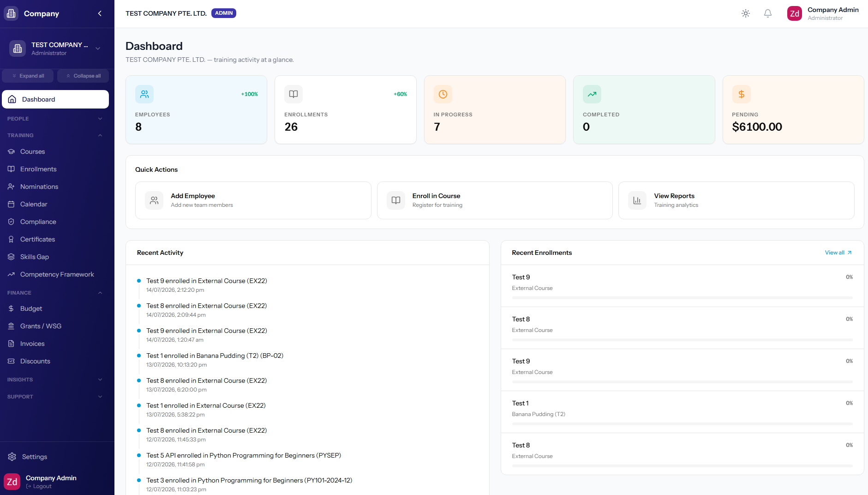Click the View Reports quick action
Image resolution: width=868 pixels, height=495 pixels.
736,200
